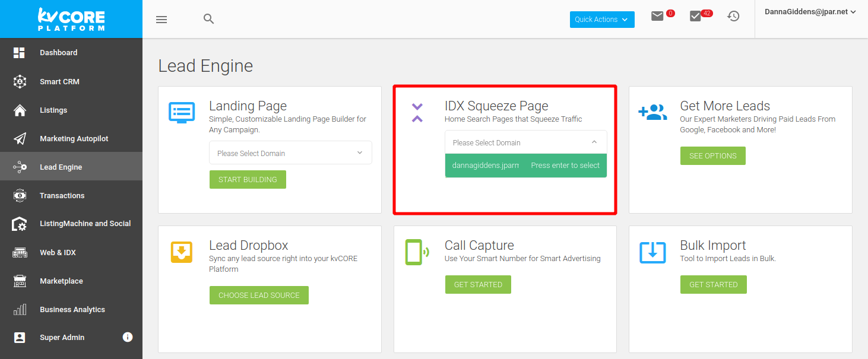Click the Bulk Import download icon

point(652,252)
